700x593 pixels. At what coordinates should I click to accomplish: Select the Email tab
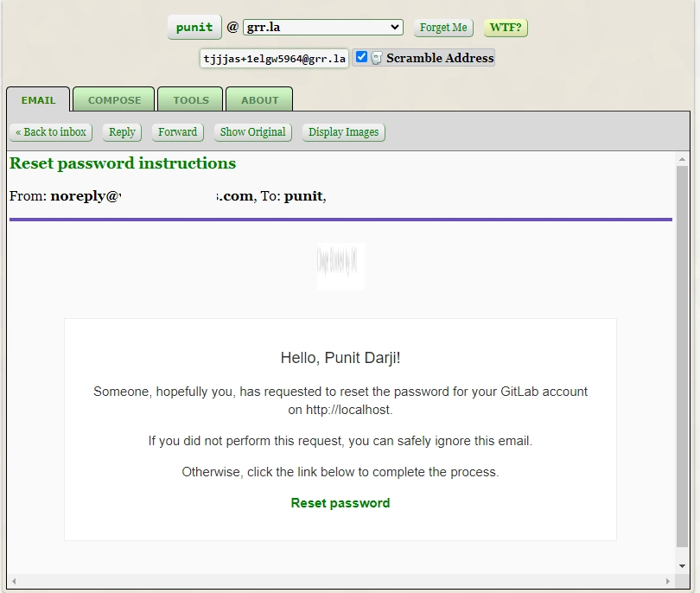[x=38, y=99]
